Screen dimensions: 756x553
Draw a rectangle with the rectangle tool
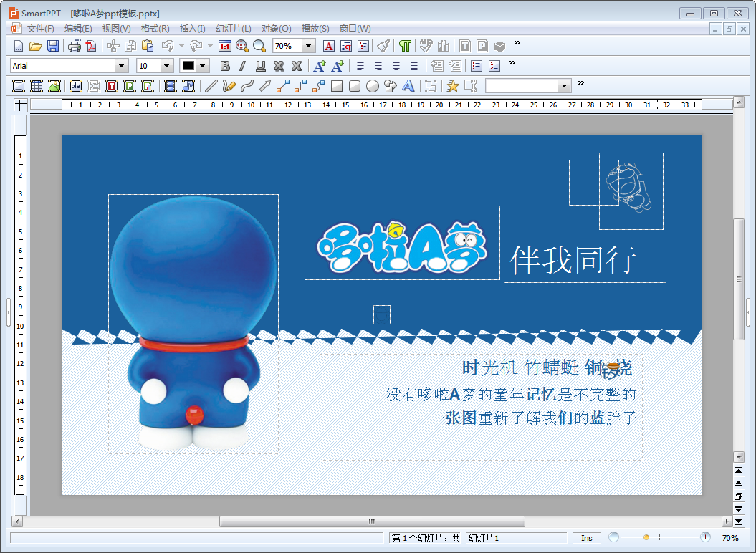(337, 86)
